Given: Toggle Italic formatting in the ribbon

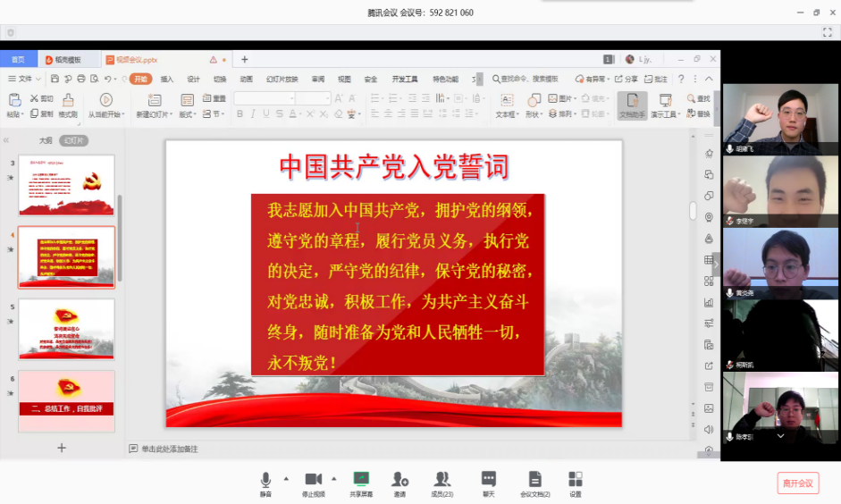Looking at the screenshot, I should [254, 113].
